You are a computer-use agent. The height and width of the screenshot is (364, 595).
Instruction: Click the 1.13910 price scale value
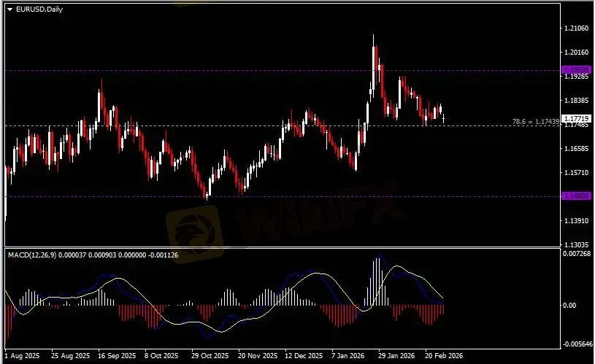coord(576,221)
